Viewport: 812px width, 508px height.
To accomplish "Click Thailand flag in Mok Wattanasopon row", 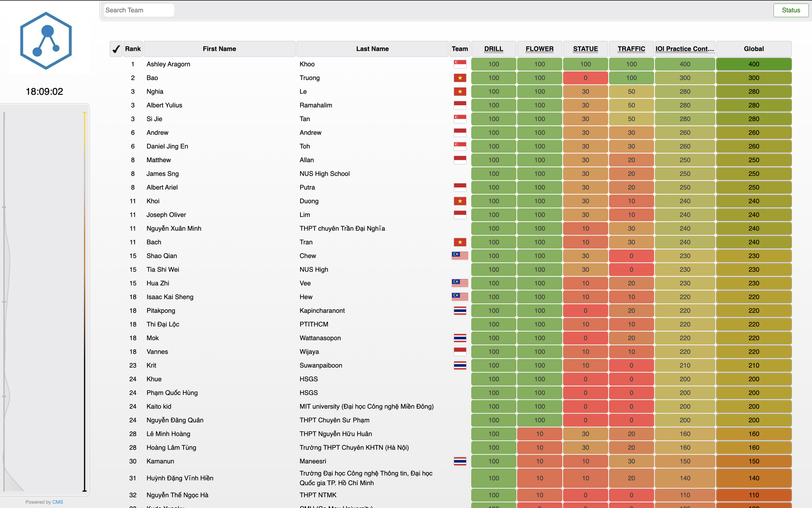I will [x=460, y=338].
